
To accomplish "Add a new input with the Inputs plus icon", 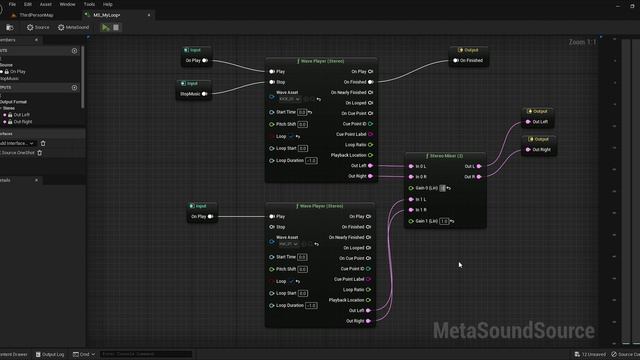I will (x=74, y=51).
